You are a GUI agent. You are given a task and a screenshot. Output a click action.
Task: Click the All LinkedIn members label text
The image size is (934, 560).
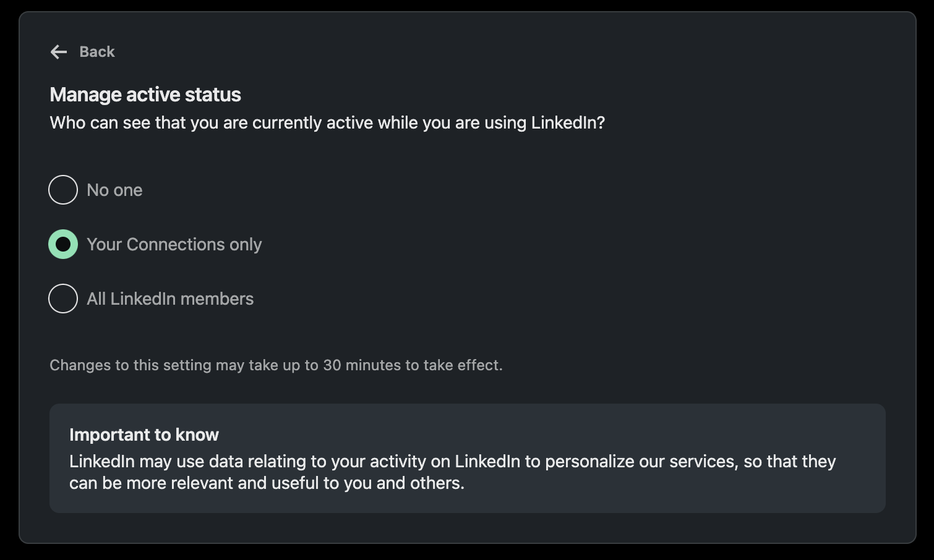click(169, 299)
